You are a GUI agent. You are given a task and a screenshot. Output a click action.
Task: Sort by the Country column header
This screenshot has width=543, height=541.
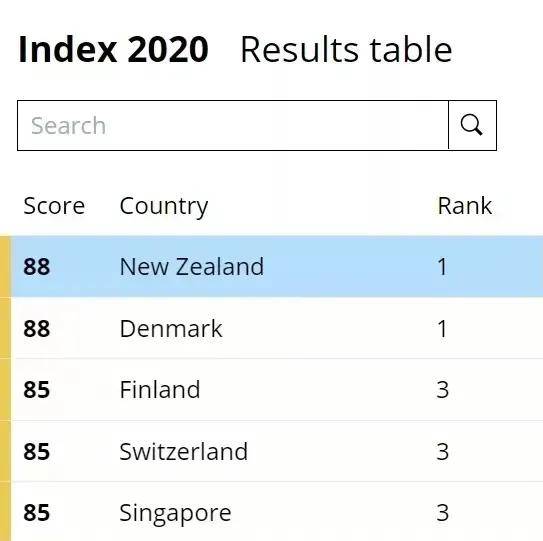click(163, 206)
